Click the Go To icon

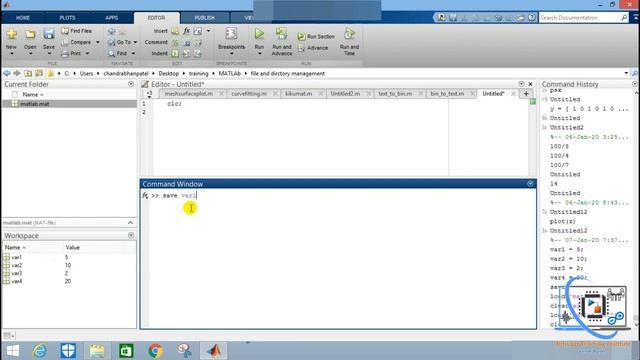coord(111,42)
